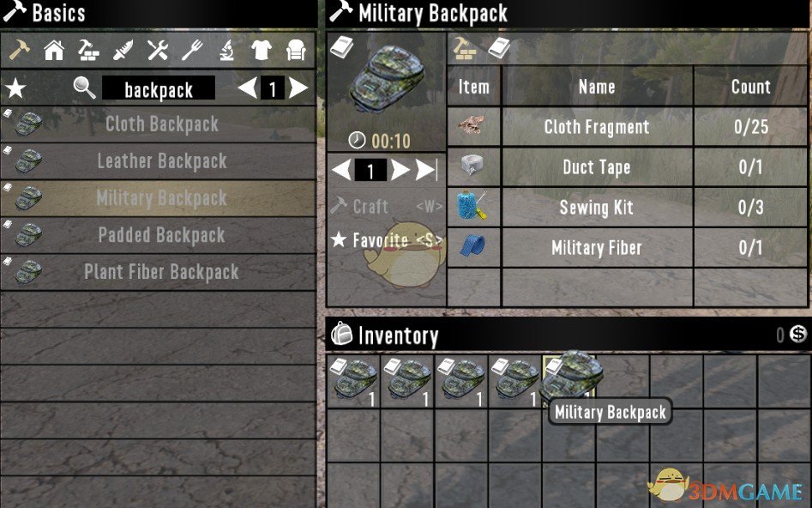Select the fork food category icon
The width and height of the screenshot is (812, 508).
(x=192, y=51)
